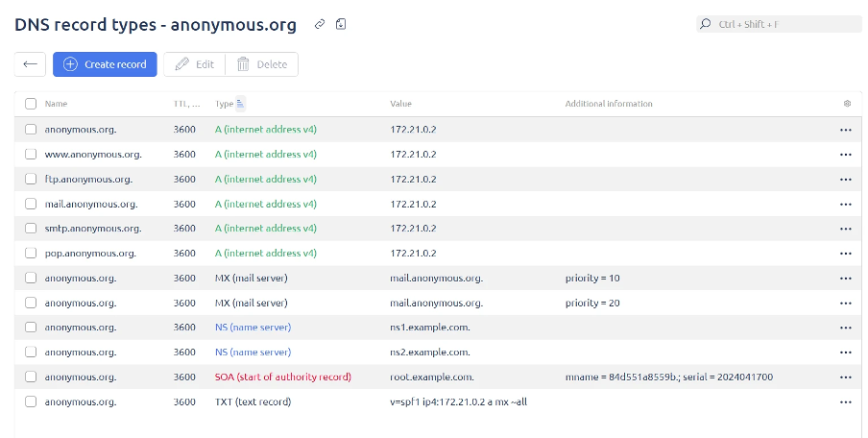Screen dimensions: 868x438
Task: Copy link icon beside page title
Action: (320, 24)
